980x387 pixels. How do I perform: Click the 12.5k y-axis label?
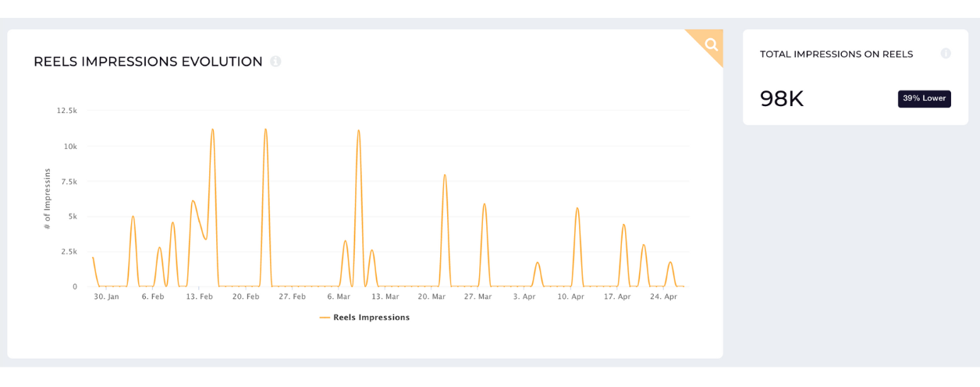click(x=67, y=111)
